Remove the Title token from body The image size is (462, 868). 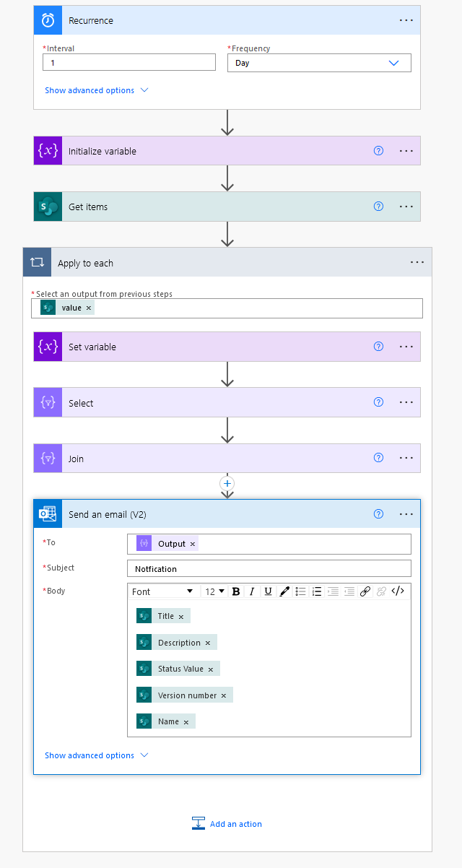[x=181, y=616]
